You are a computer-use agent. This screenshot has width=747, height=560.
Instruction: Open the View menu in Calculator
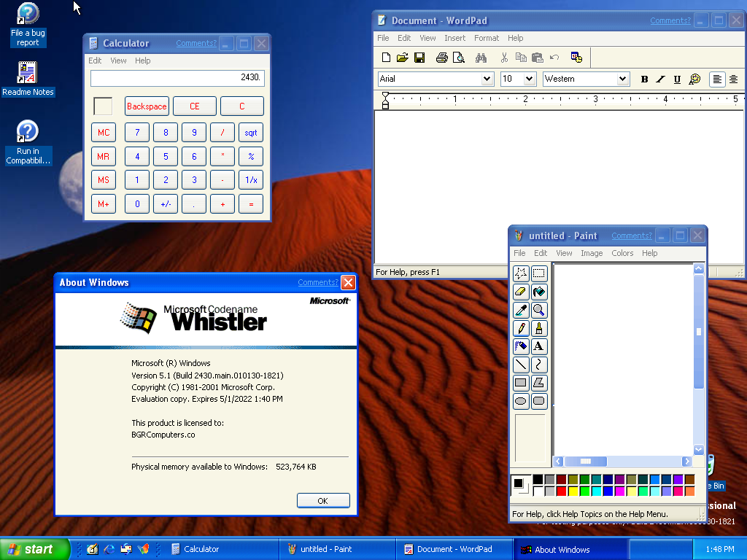(x=118, y=61)
